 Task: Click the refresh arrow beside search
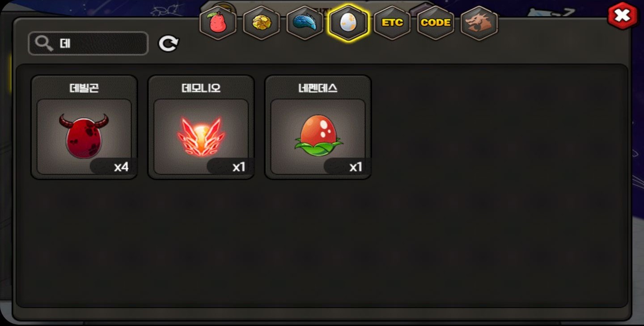click(168, 43)
